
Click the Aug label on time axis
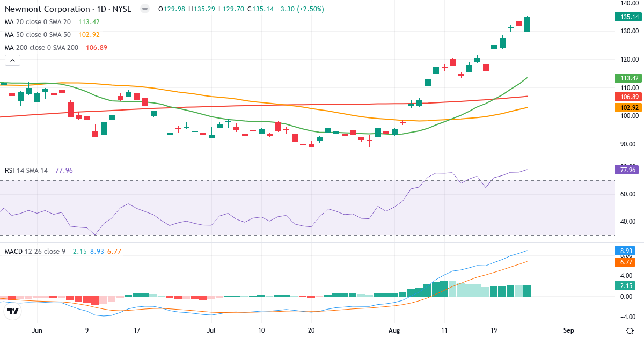[395, 330]
